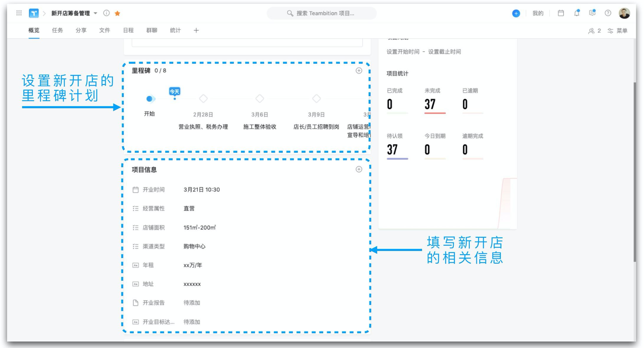The image size is (644, 348).
Task: Open the notifications bell icon
Action: [x=577, y=13]
